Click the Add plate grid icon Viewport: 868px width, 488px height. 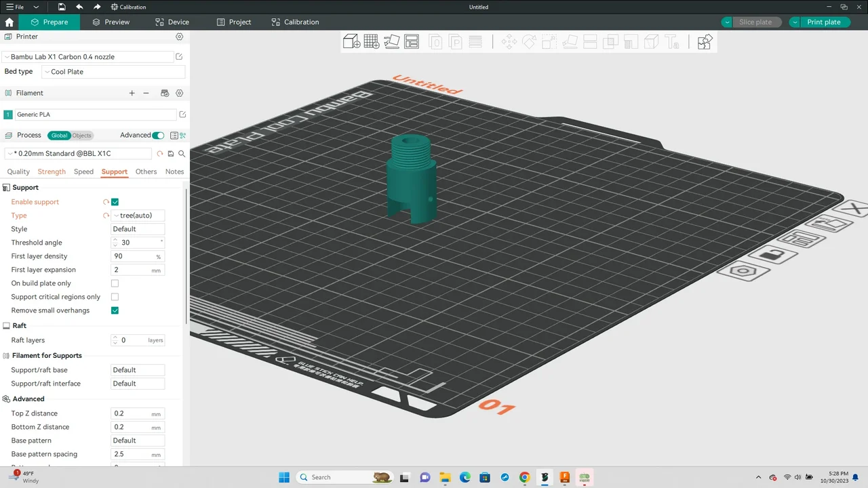tap(372, 42)
